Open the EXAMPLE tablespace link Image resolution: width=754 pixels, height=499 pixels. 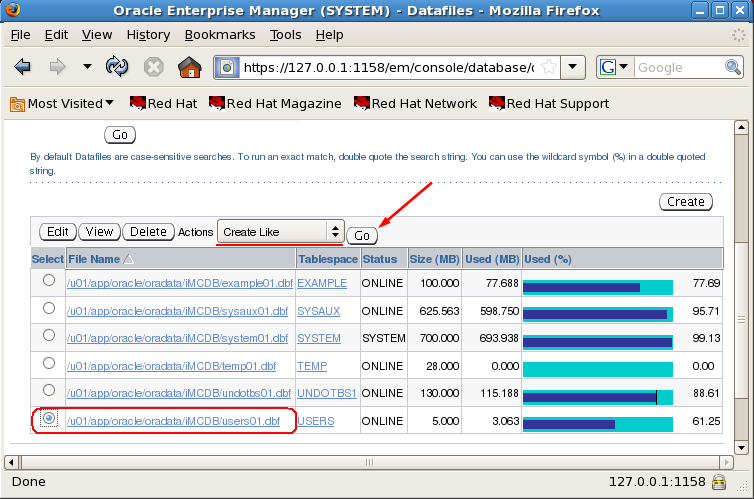[x=322, y=283]
